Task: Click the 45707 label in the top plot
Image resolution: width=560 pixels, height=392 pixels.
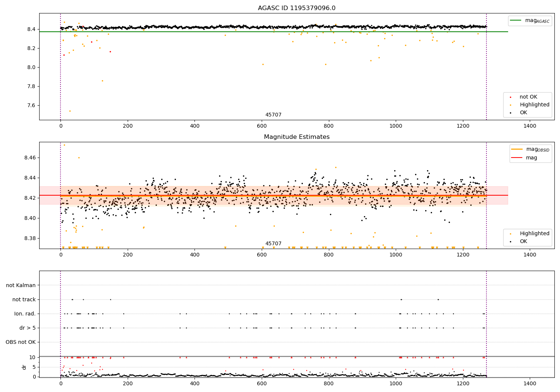Action: [x=273, y=115]
